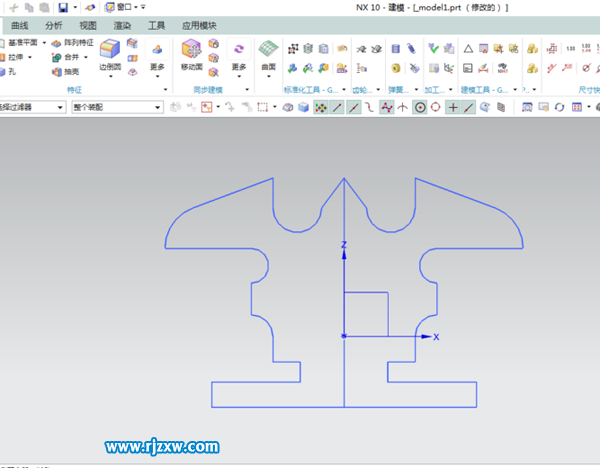Click the Datum Plane (基准平面) button

[22, 43]
